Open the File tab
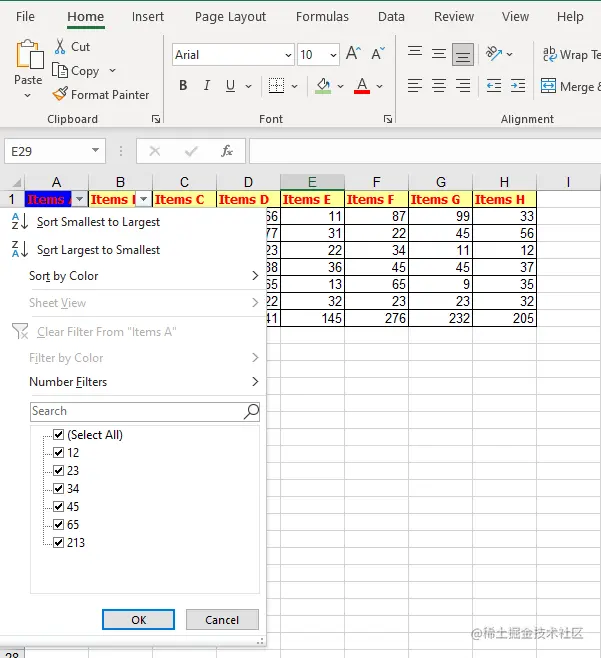Screen dimensions: 601x658 [x=25, y=16]
